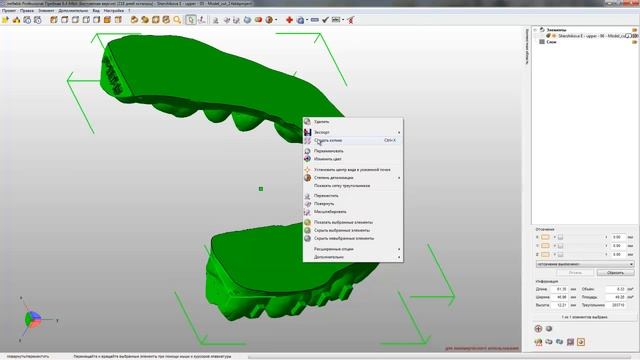Select the highlighted cursor selection-mode tool
The height and width of the screenshot is (360, 640).
(x=191, y=20)
